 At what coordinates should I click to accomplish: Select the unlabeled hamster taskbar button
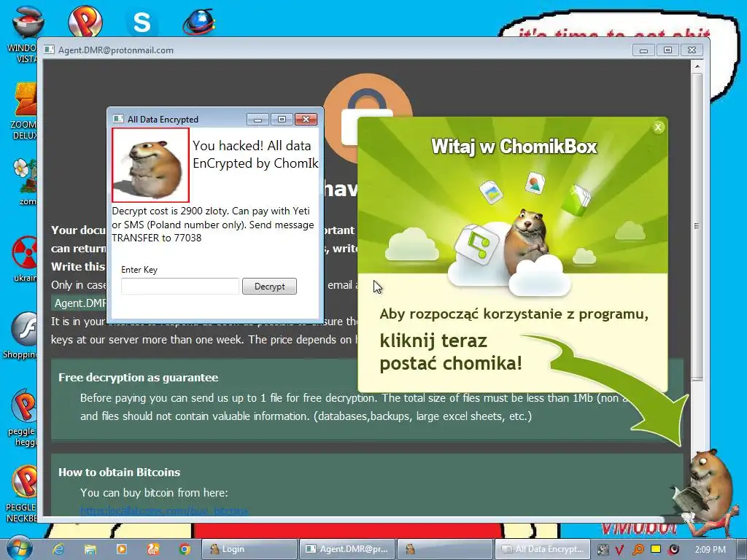(446, 549)
